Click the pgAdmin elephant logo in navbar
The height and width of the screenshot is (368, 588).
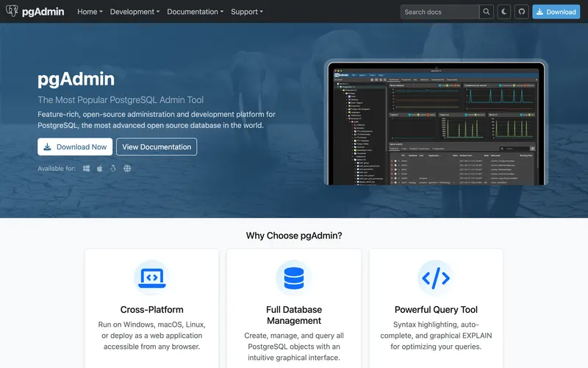(x=12, y=11)
